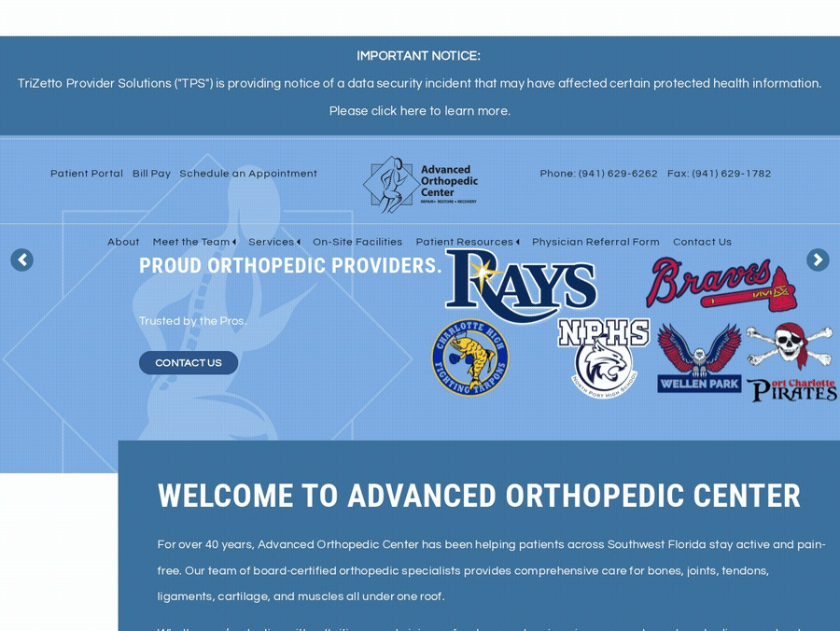Image resolution: width=840 pixels, height=631 pixels.
Task: Open the Advanced Orthopedic Center logo
Action: pos(421,184)
